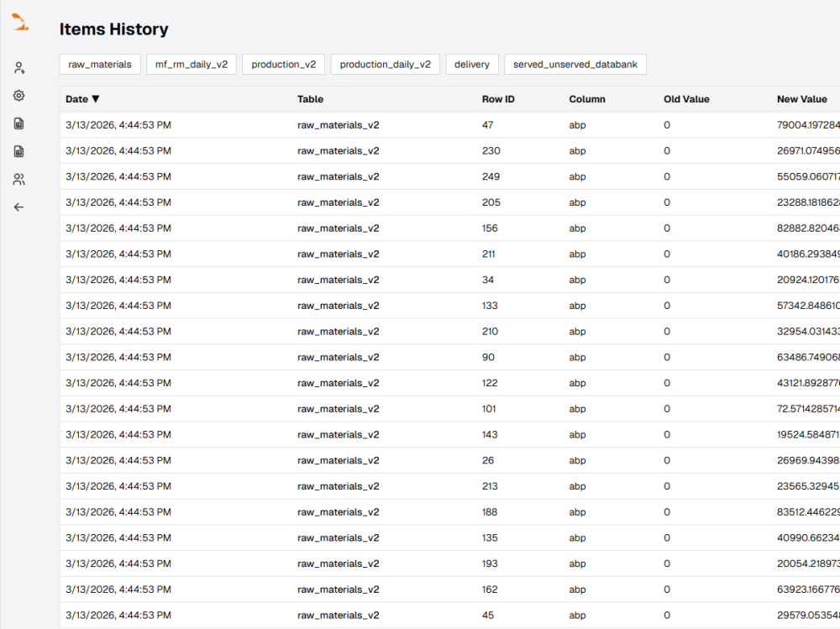
Task: Open the user with lightning bolt icon
Action: [18, 67]
